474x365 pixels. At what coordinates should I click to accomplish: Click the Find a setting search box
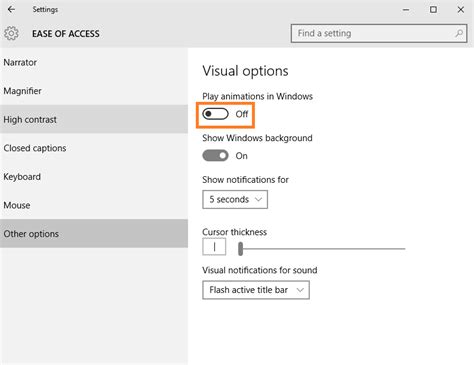tap(379, 33)
